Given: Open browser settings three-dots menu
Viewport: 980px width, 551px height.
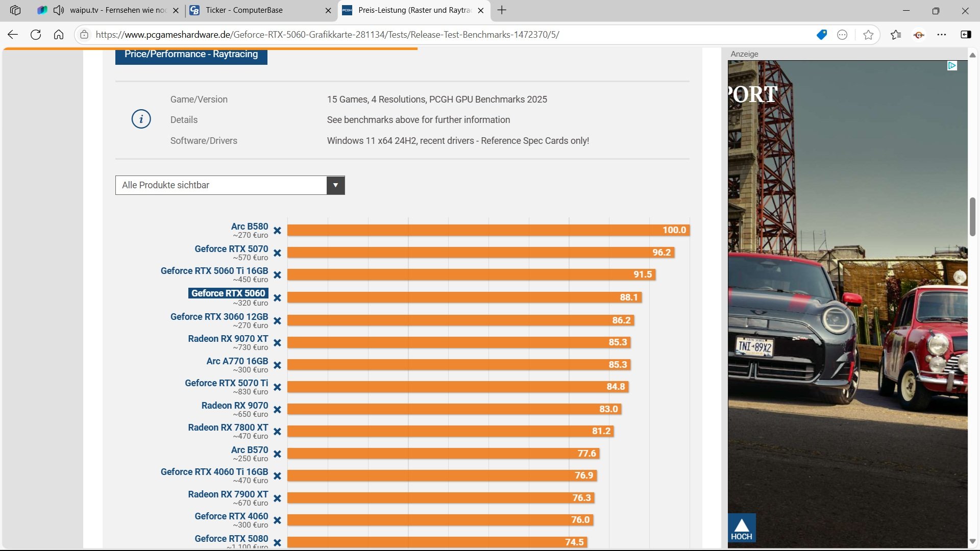Looking at the screenshot, I should click(942, 35).
